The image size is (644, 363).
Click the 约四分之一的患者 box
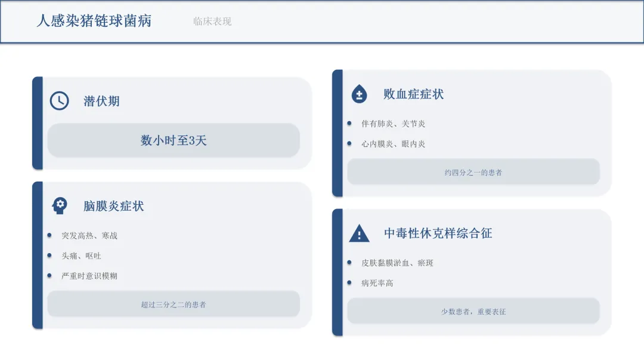[x=473, y=172]
